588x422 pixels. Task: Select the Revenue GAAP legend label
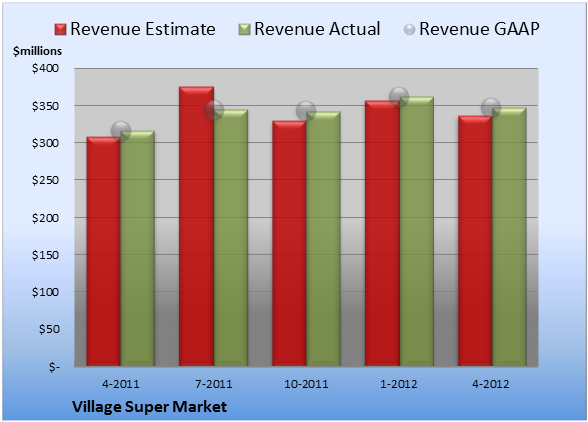coord(479,29)
